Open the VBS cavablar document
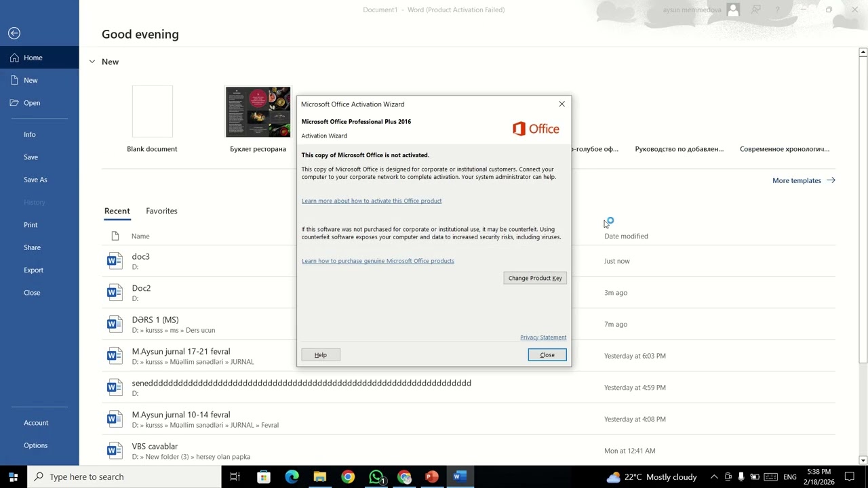Screen dimensions: 868x488 pyautogui.click(x=155, y=447)
